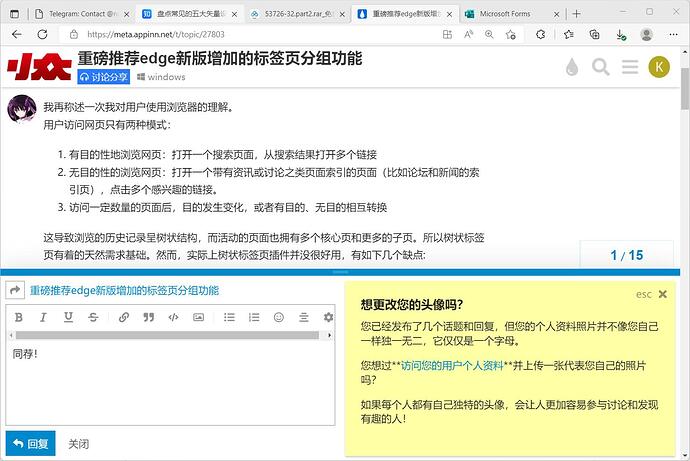Open the windows tag

click(x=161, y=77)
